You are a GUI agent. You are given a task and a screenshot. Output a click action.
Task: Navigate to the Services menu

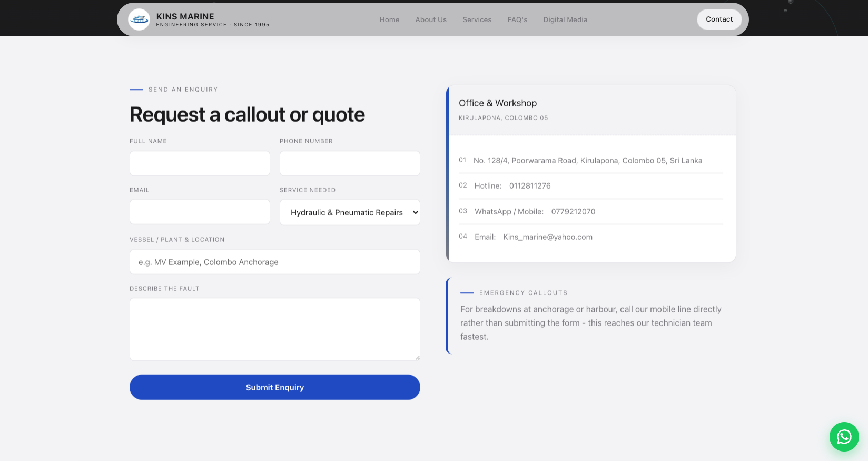[477, 19]
